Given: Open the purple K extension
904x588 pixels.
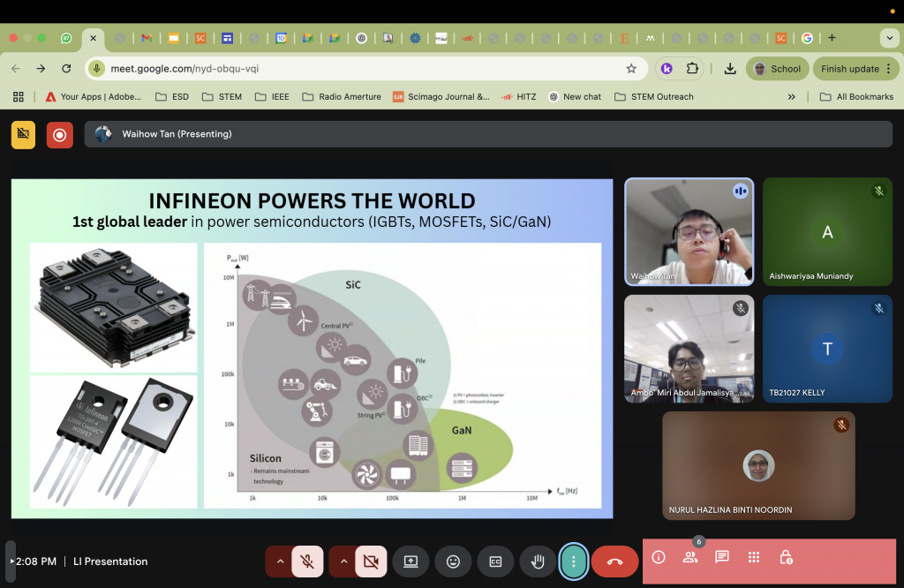Looking at the screenshot, I should (x=667, y=69).
